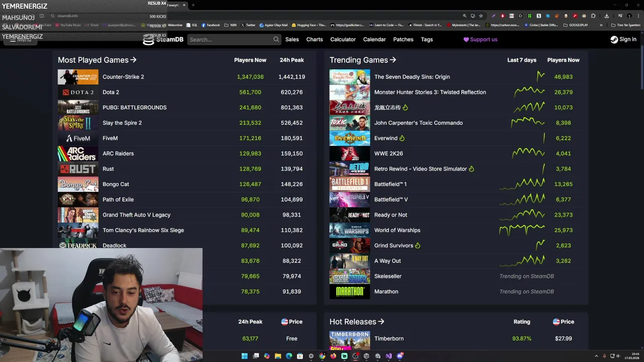This screenshot has height=362, width=644.
Task: Click the magnifier icon in SteamDB search box
Action: click(x=276, y=39)
